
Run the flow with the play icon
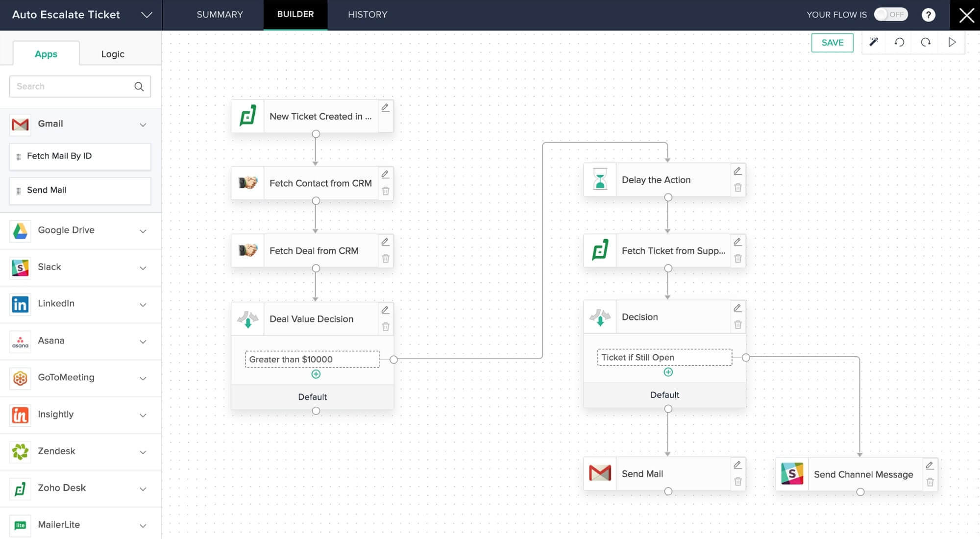pos(952,42)
